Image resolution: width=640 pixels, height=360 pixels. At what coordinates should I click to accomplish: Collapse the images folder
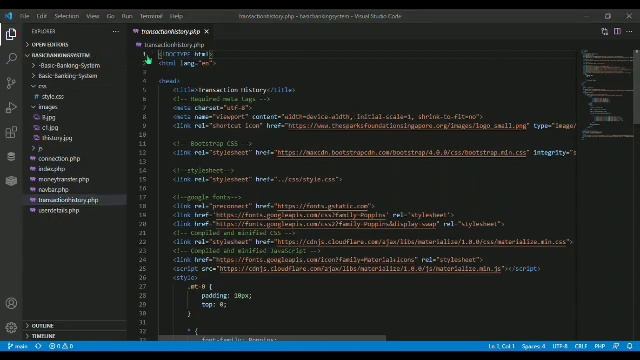[x=74, y=107]
